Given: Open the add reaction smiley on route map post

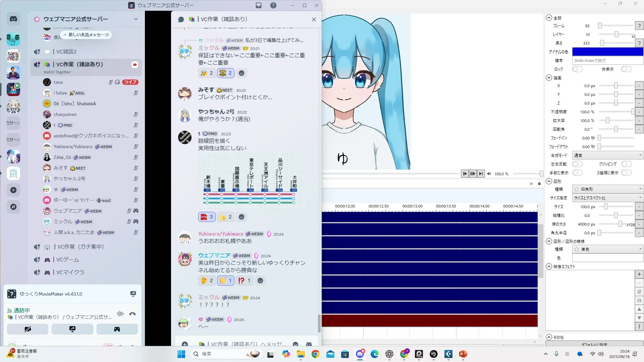Looking at the screenshot, I should [241, 217].
